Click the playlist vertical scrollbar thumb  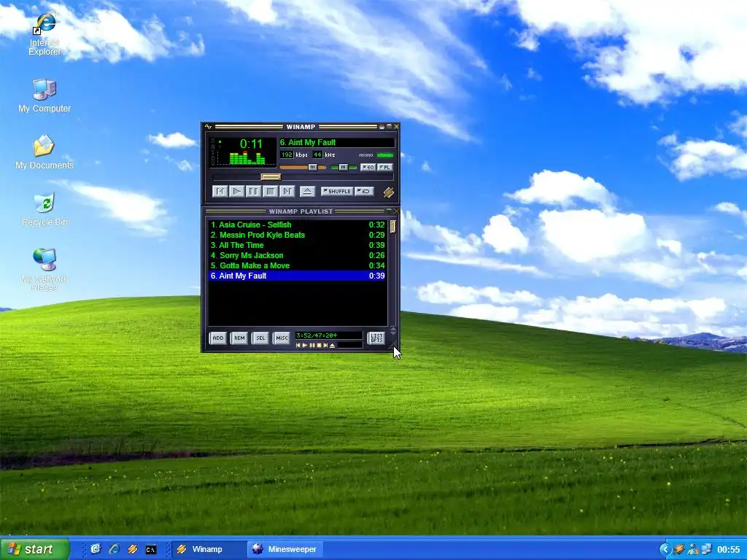point(393,226)
